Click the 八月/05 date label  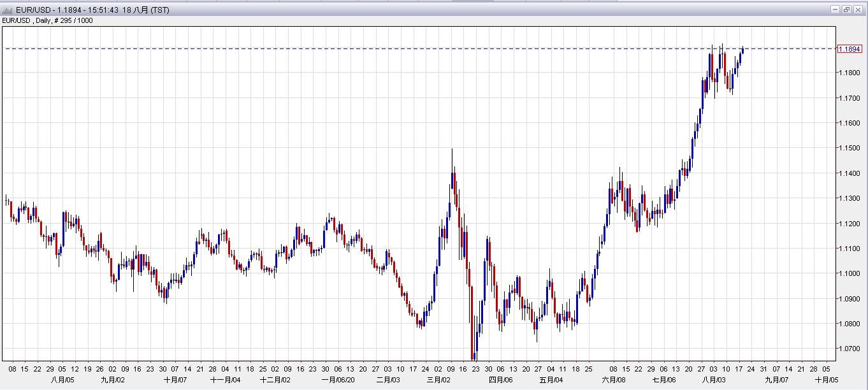(x=62, y=380)
